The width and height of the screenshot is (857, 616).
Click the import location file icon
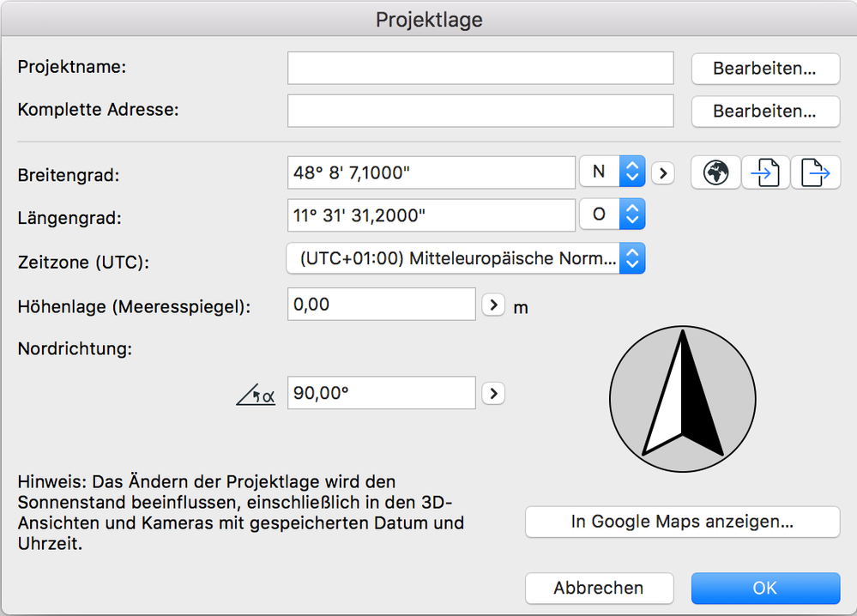click(x=766, y=172)
